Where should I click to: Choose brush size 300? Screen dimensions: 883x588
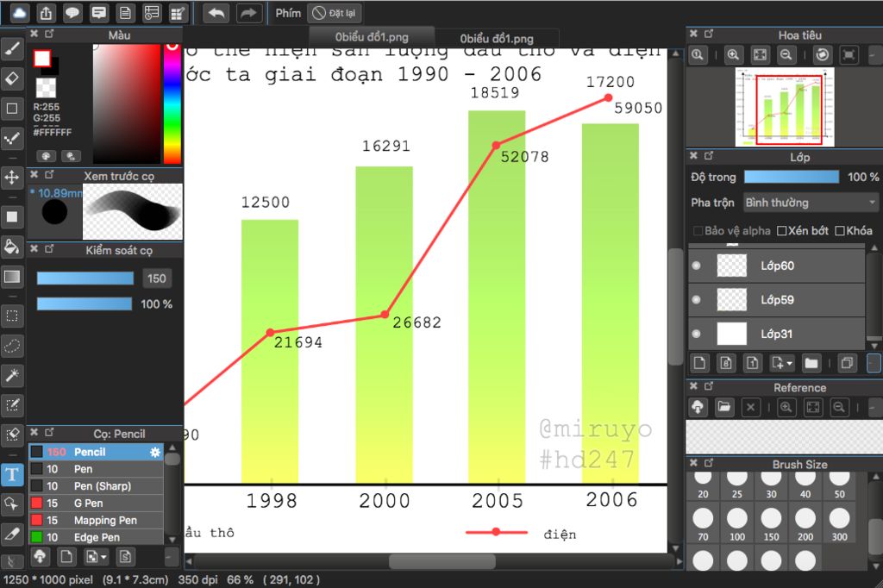[840, 524]
